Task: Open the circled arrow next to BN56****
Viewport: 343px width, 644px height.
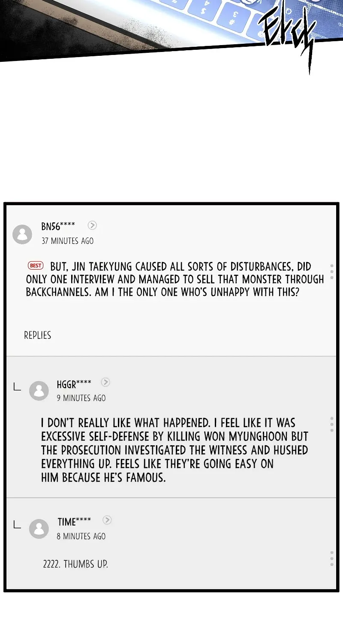Action: (92, 225)
